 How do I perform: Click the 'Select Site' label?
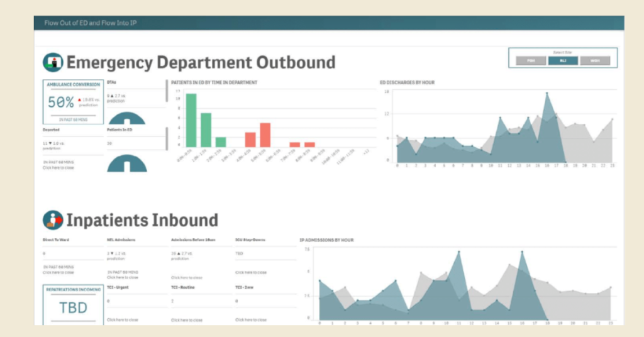click(562, 53)
